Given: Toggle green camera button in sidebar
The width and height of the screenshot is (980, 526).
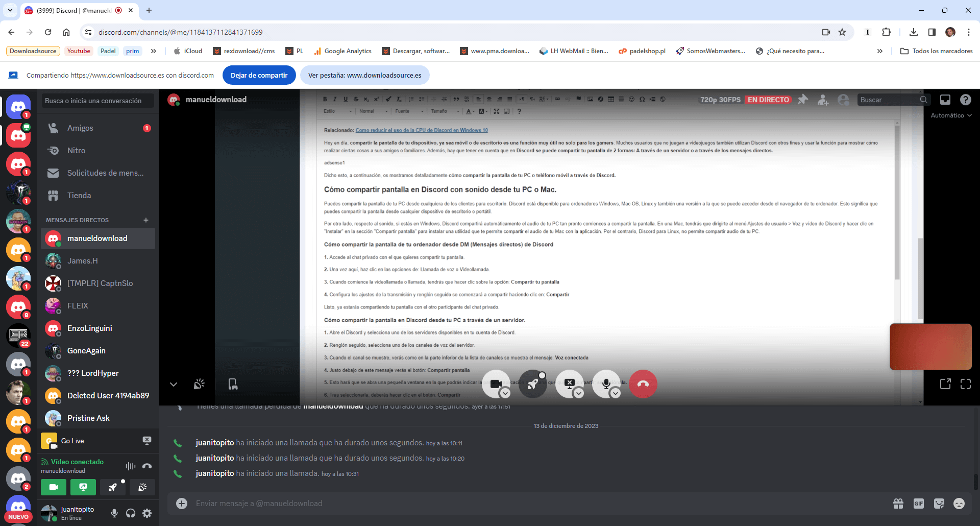Looking at the screenshot, I should point(54,487).
